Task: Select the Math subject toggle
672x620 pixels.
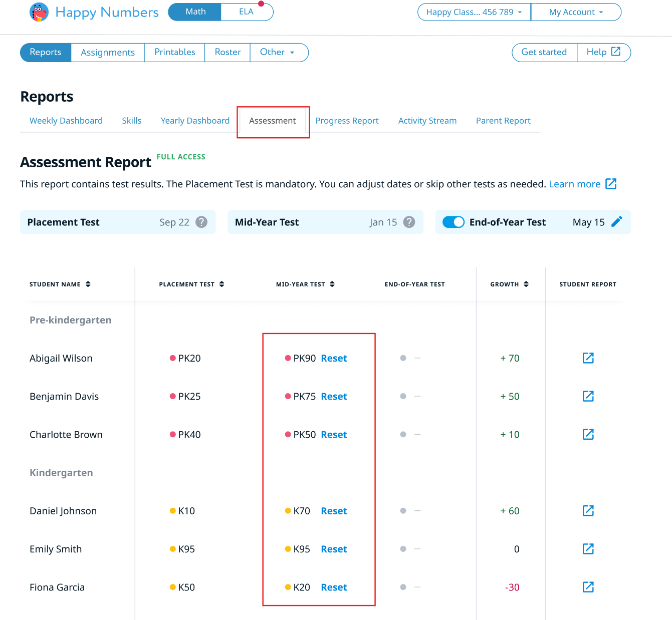Action: pyautogui.click(x=195, y=12)
